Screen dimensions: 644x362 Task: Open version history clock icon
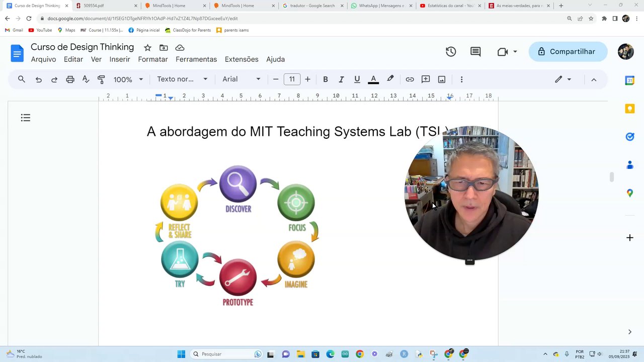451,52
